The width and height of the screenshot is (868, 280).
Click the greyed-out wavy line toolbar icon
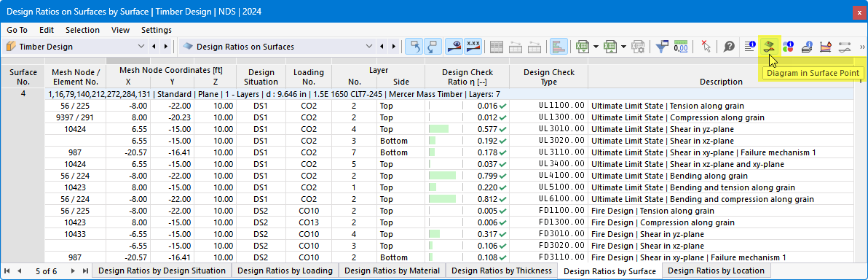pyautogui.click(x=844, y=47)
